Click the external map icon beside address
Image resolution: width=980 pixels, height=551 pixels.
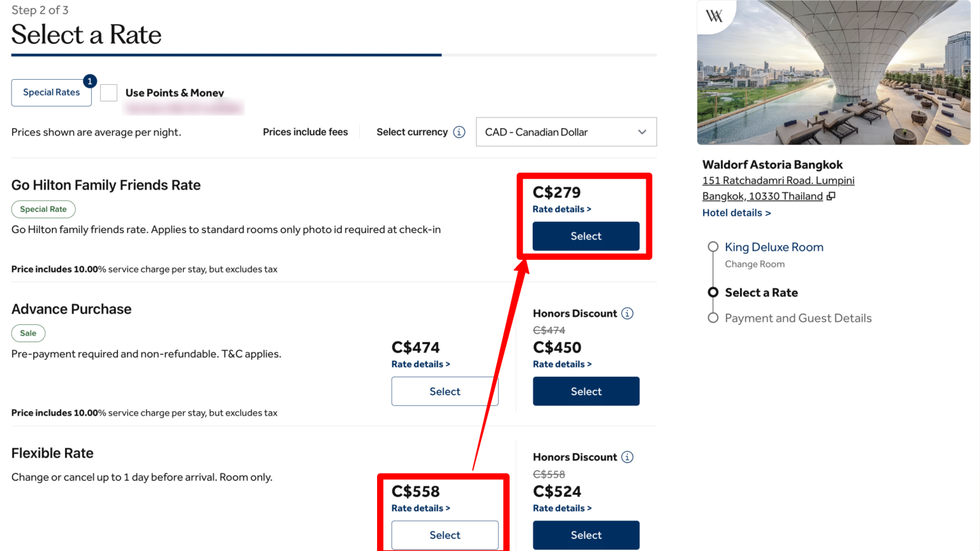(831, 197)
